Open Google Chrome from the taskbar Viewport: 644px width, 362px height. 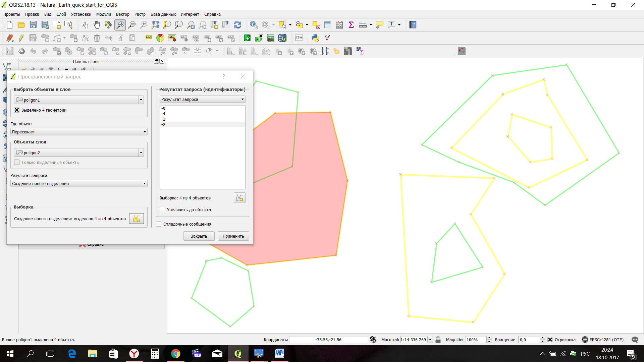tap(175, 354)
